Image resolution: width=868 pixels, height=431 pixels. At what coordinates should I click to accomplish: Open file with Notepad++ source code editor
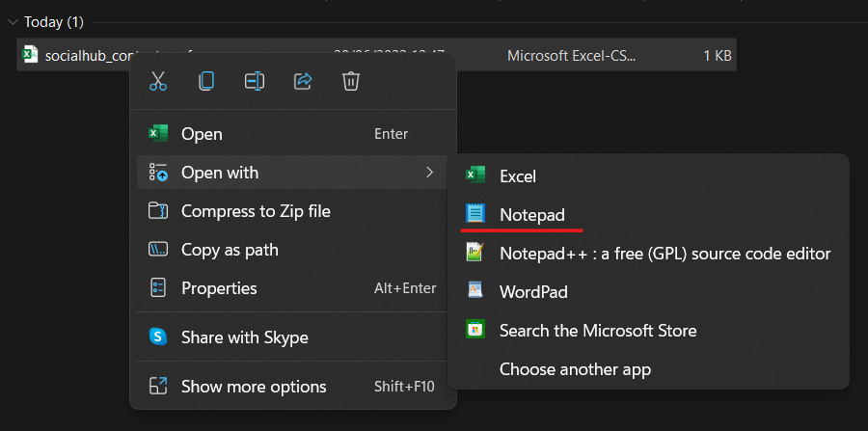[664, 254]
